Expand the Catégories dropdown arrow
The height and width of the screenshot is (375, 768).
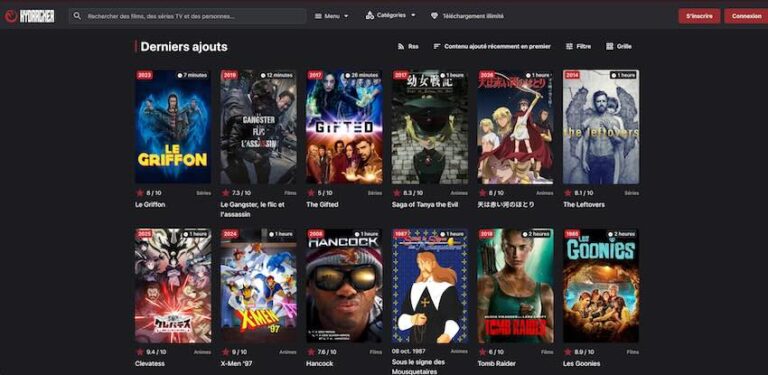(413, 16)
